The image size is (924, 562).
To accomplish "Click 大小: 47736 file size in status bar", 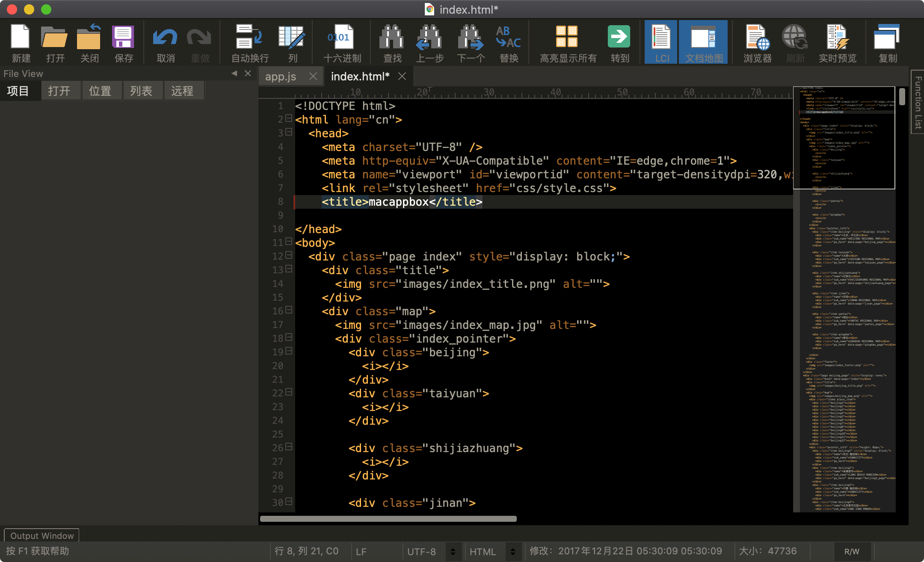I will (x=767, y=551).
